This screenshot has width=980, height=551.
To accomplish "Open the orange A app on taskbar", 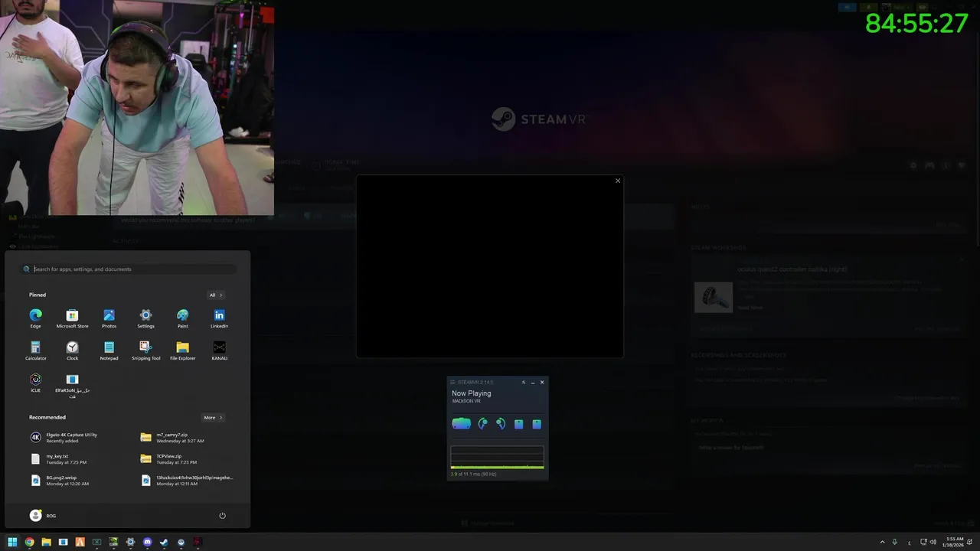I will pos(80,542).
